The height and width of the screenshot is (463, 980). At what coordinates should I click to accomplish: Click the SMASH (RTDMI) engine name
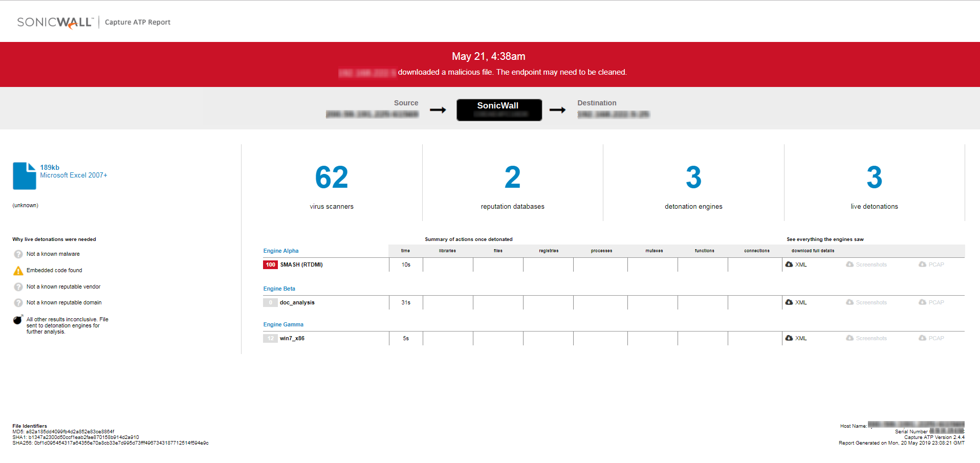[301, 265]
